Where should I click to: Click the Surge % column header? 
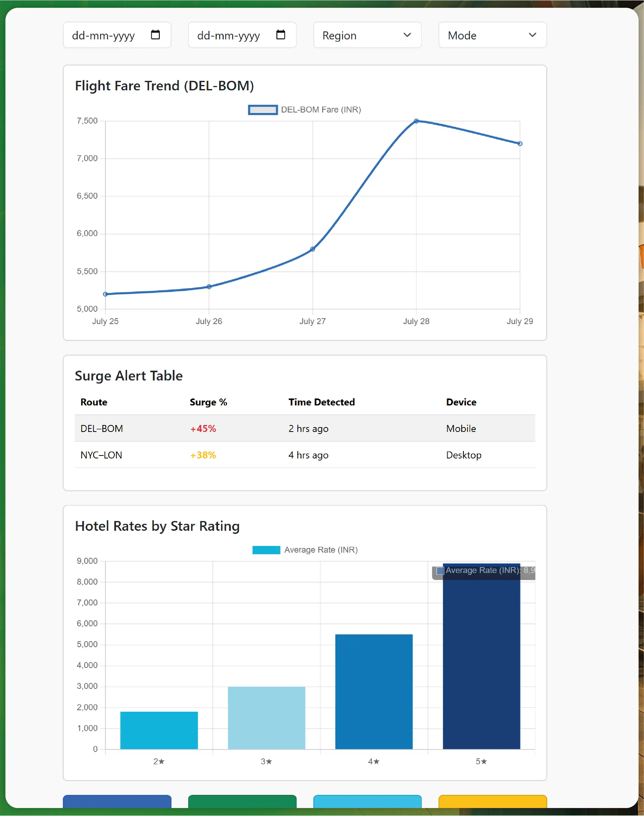point(208,402)
